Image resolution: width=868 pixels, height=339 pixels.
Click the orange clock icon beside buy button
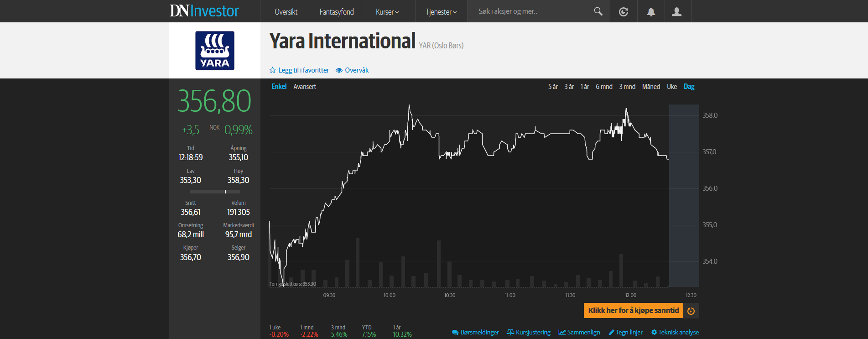tap(691, 311)
